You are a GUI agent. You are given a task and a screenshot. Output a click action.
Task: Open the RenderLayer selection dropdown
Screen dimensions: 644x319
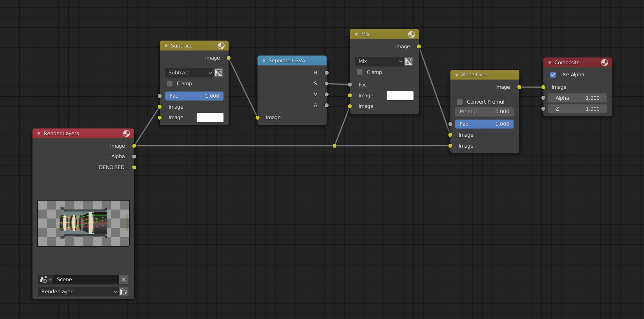click(x=78, y=292)
